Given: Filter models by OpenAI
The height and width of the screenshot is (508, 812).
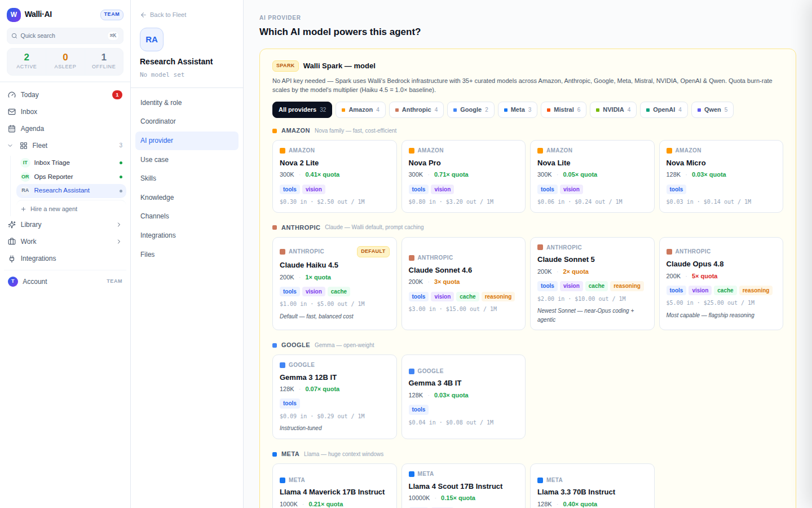Looking at the screenshot, I should point(664,110).
